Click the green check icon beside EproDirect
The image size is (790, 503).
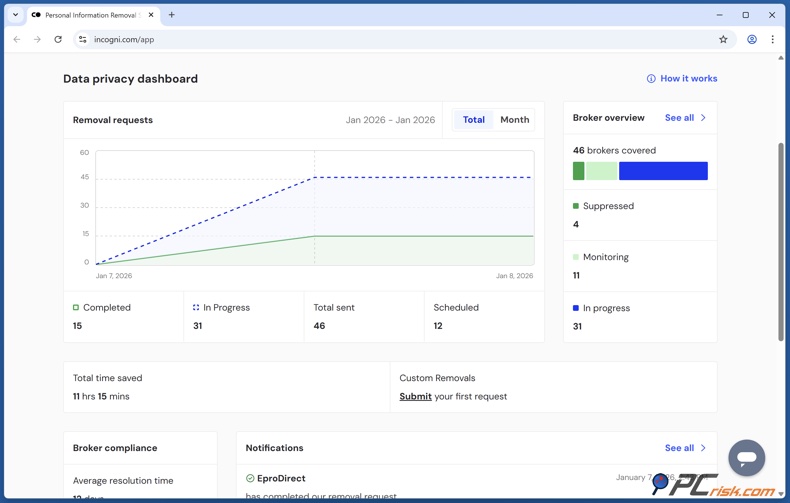[x=250, y=479]
